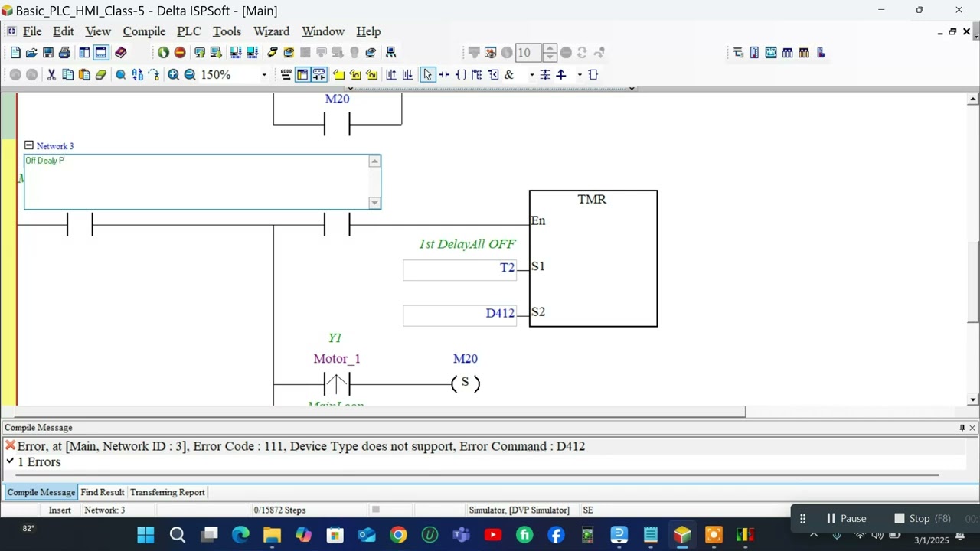Open the dropdown arrow beside the branch tool

(580, 75)
